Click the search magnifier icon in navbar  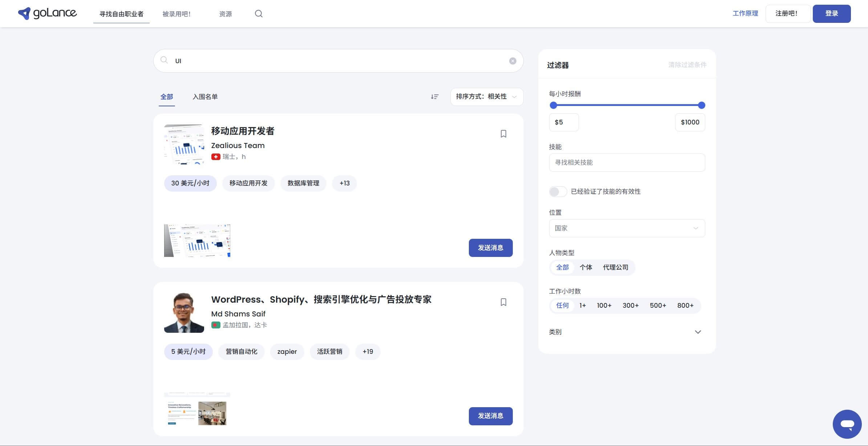click(x=259, y=14)
